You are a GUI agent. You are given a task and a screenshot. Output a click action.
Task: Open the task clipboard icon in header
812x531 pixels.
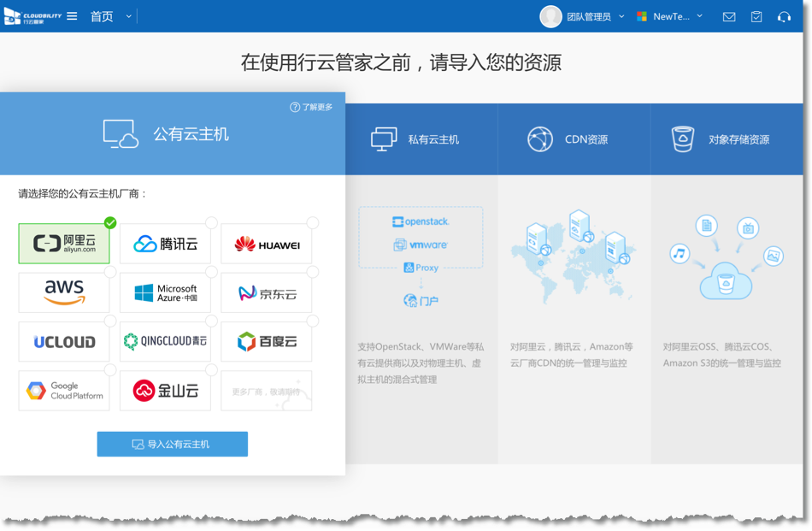coord(756,16)
